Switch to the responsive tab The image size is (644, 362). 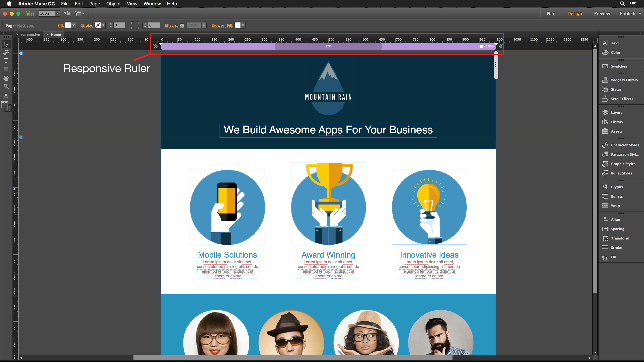coord(30,35)
